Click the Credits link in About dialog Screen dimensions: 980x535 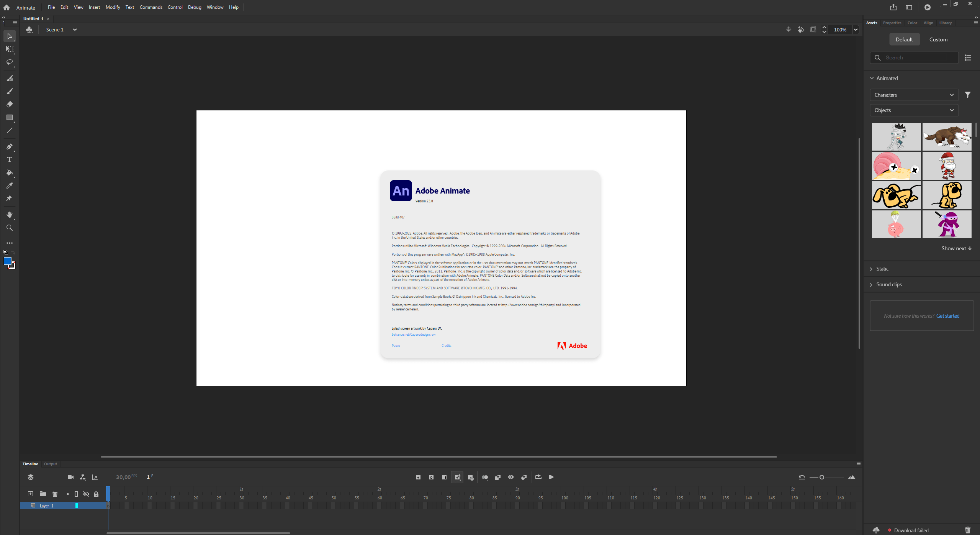pos(446,346)
